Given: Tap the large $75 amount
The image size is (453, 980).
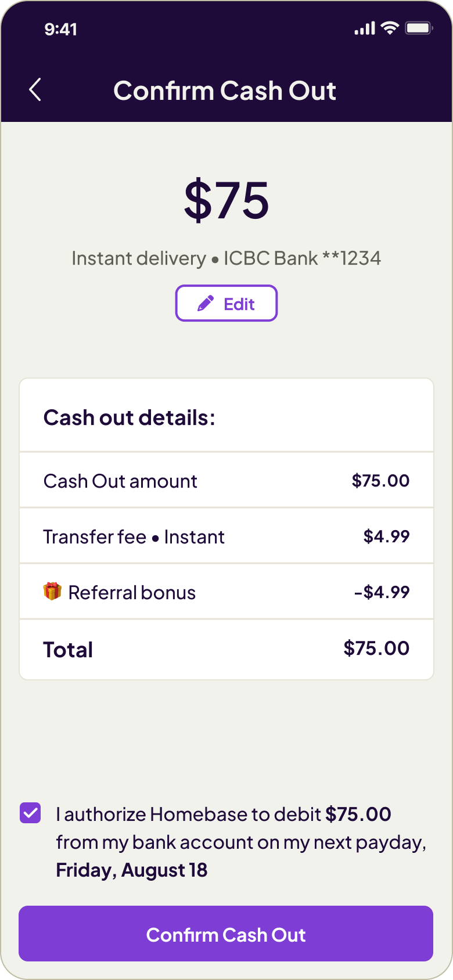Looking at the screenshot, I should [x=227, y=201].
